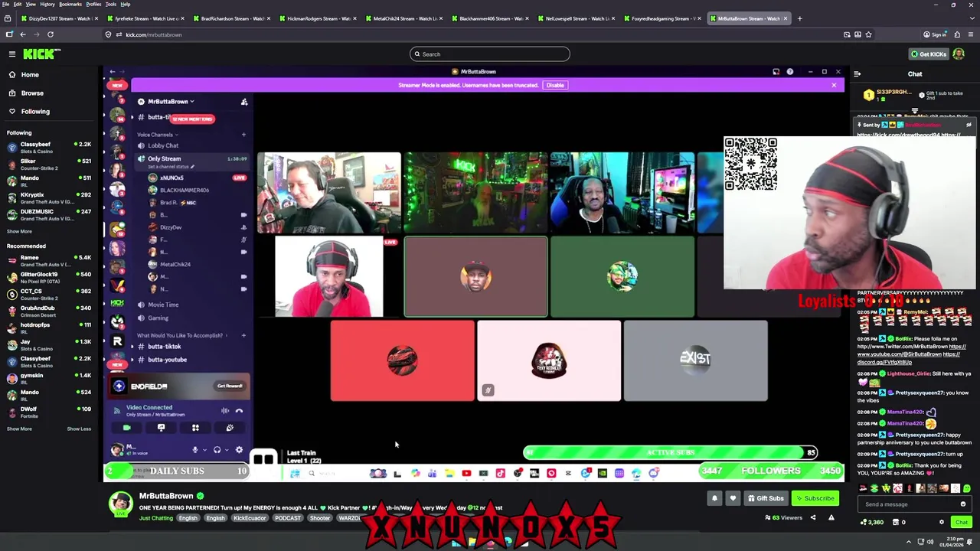Open the butta-tiktok text channel
Screen dimensions: 980x551
point(164,347)
